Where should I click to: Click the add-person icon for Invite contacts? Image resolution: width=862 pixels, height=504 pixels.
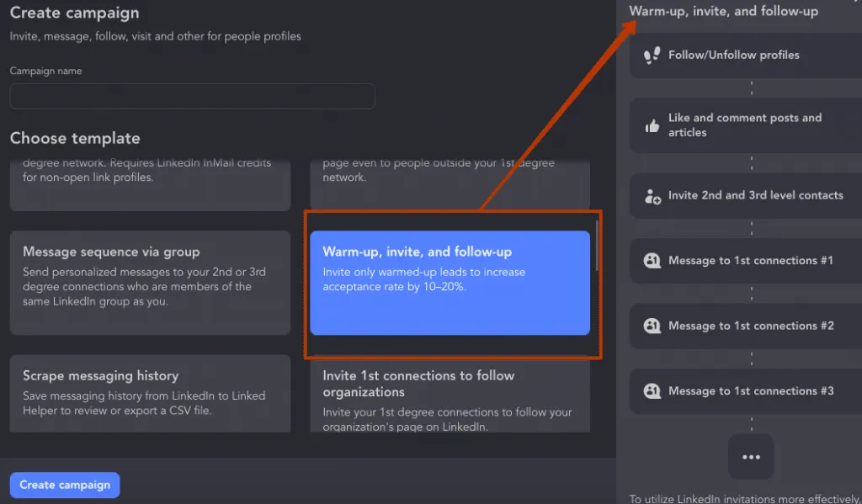point(652,196)
